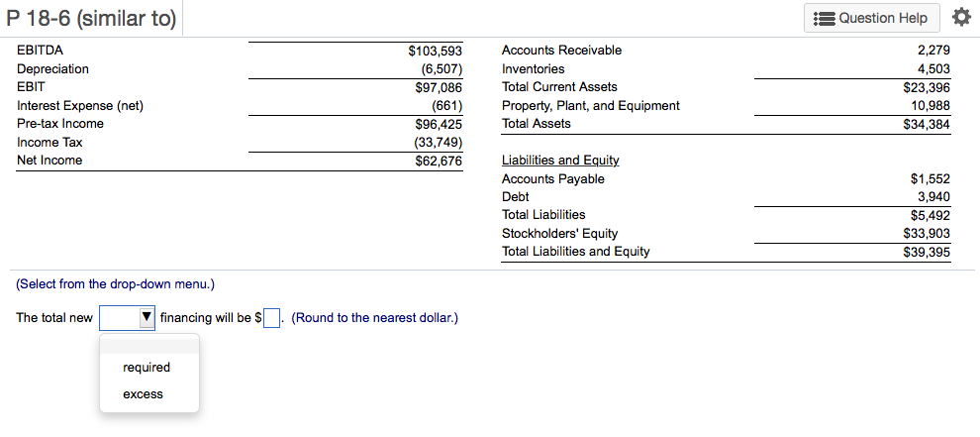Click the $5,492 total liabilities value
This screenshot has height=437, width=980.
click(x=930, y=216)
